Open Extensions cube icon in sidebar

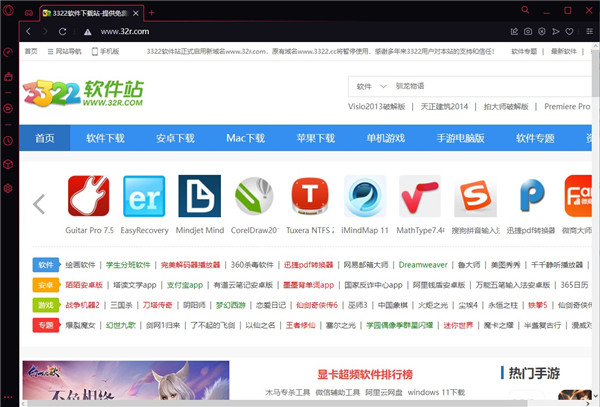8,164
